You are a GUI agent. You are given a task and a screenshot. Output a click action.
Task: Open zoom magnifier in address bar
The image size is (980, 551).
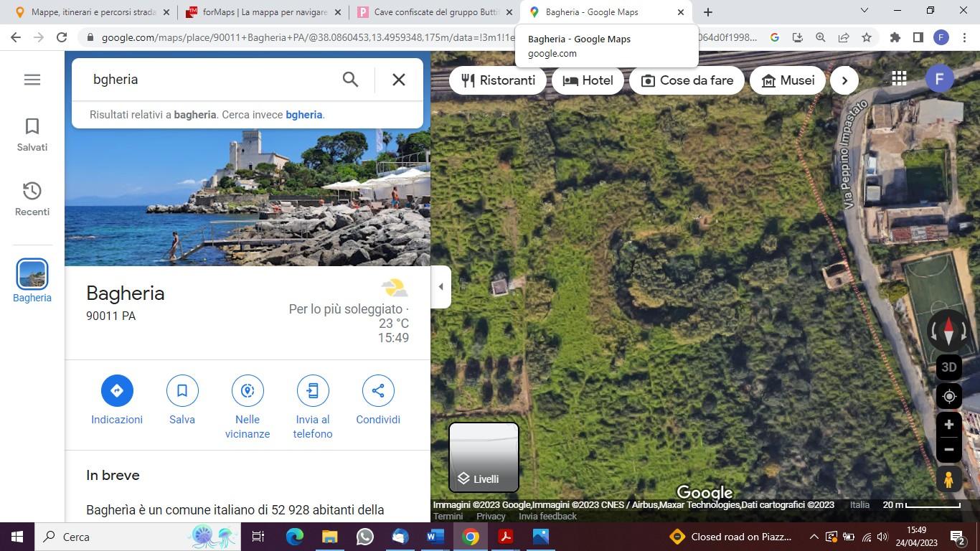point(821,37)
